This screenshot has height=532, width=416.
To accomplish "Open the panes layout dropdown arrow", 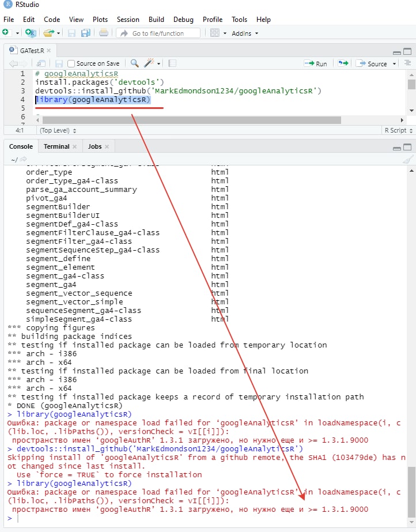I will [x=225, y=33].
